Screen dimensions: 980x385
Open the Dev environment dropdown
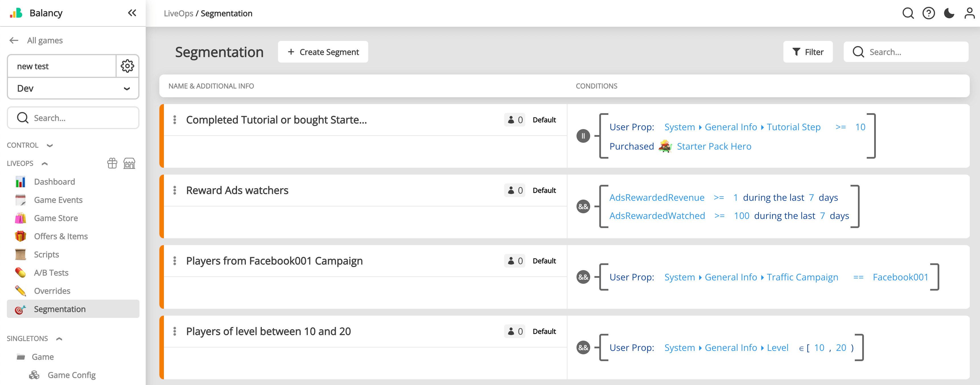click(73, 88)
